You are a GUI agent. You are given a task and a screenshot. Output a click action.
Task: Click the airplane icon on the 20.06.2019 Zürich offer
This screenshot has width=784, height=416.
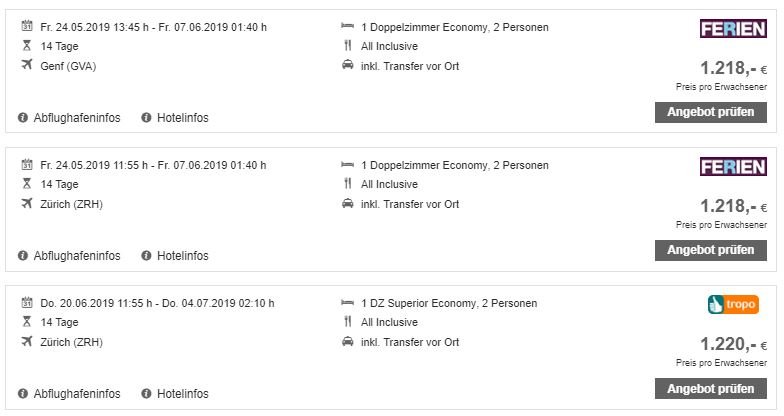click(x=26, y=343)
